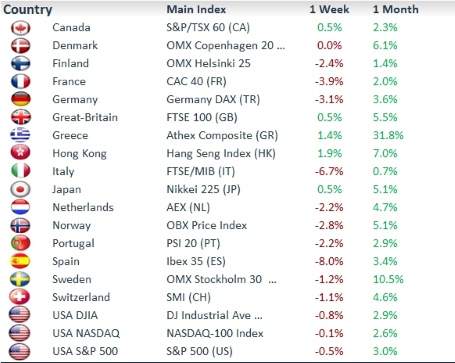Select the Greece flag icon
This screenshot has height=363, width=455.
[x=20, y=135]
